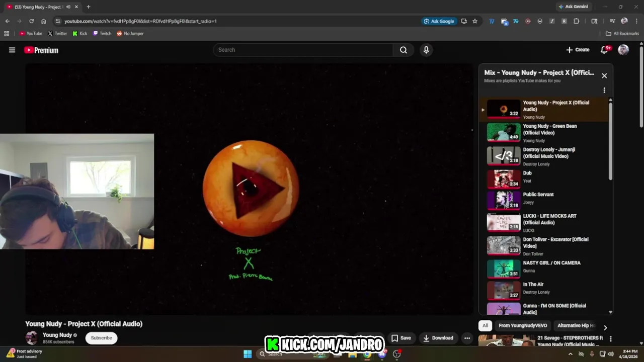Viewport: 644px width, 362px height.
Task: Select the current Project X playlist item
Action: pyautogui.click(x=543, y=109)
